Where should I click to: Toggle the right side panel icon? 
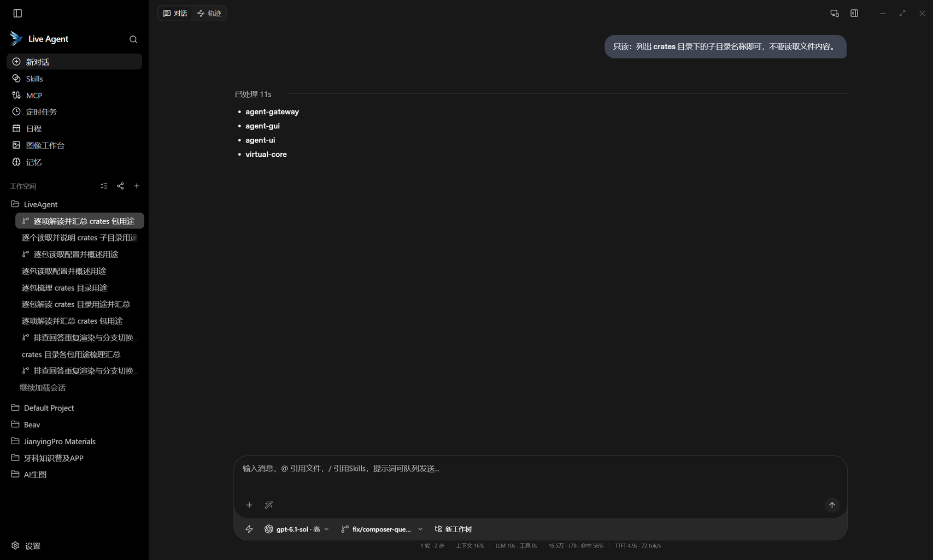click(x=854, y=13)
